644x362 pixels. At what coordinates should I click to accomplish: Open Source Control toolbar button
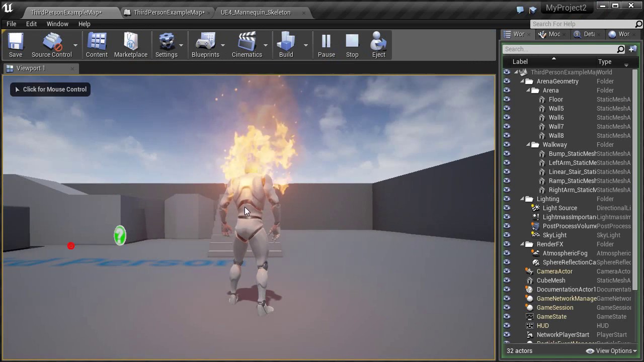click(51, 45)
